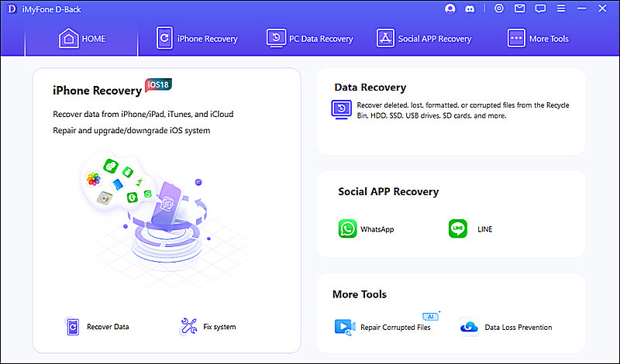Click the AI badge above Repair Corrupted Files
This screenshot has height=364, width=620.
click(x=431, y=316)
